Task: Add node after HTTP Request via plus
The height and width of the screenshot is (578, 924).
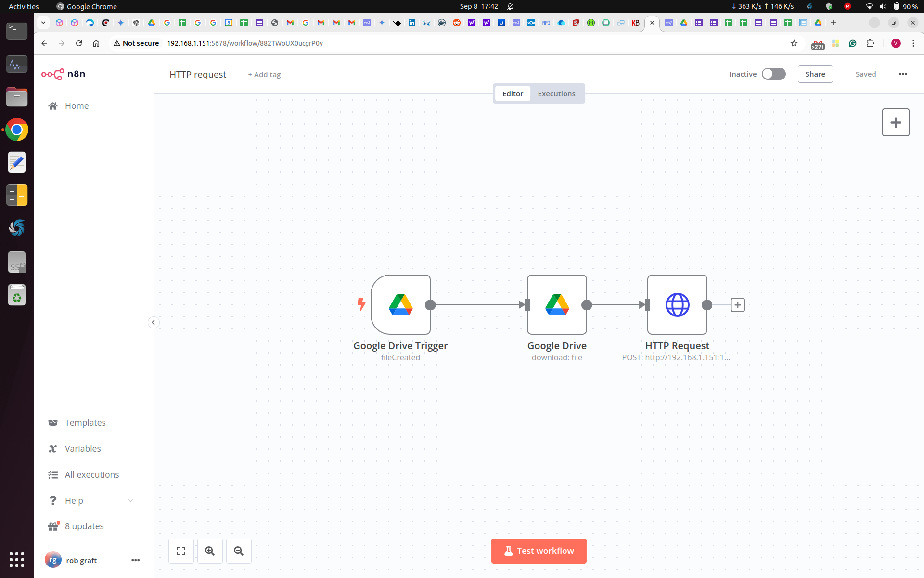Action: point(737,305)
